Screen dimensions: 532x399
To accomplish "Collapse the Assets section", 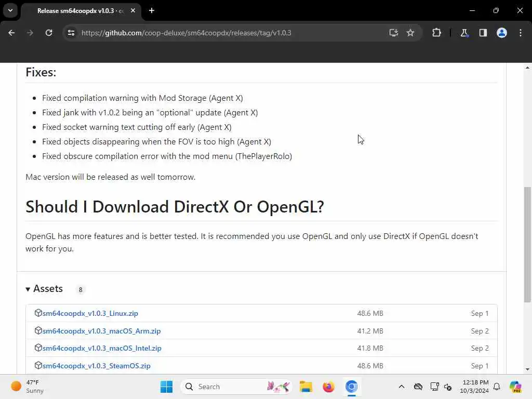I will point(45,289).
